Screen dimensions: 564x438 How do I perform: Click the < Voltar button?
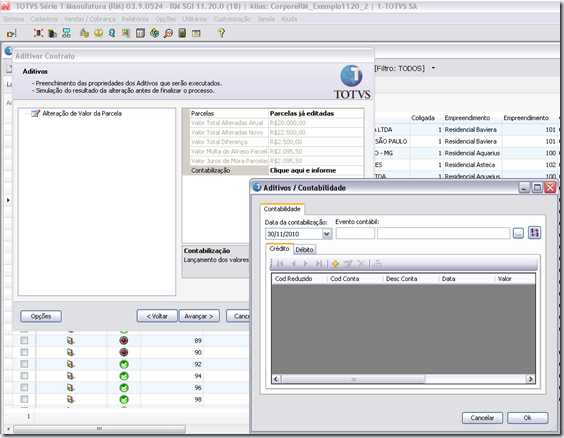tap(157, 316)
